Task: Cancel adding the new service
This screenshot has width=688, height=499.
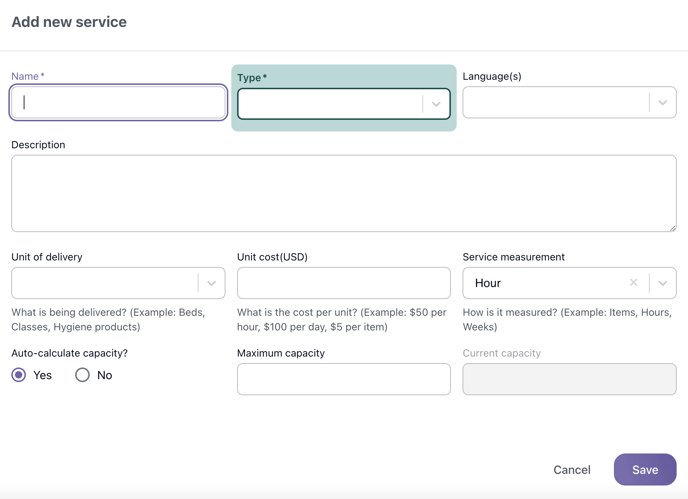Action: pos(572,470)
